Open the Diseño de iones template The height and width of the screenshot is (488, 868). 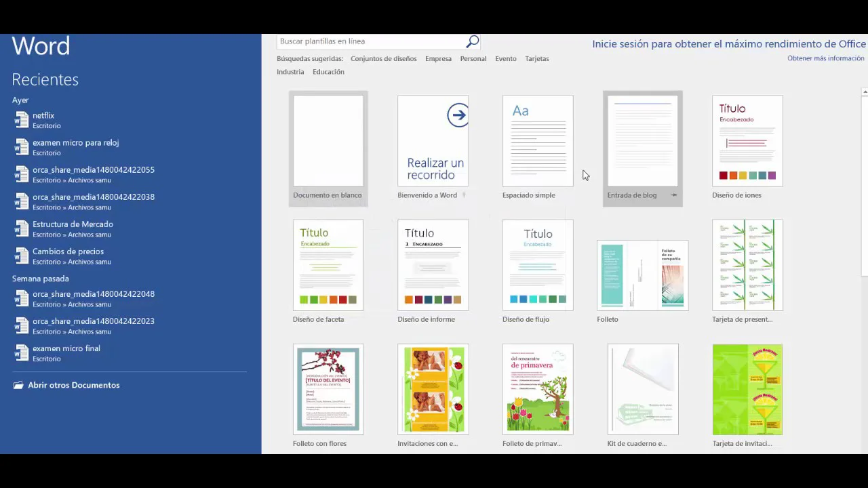tap(747, 141)
